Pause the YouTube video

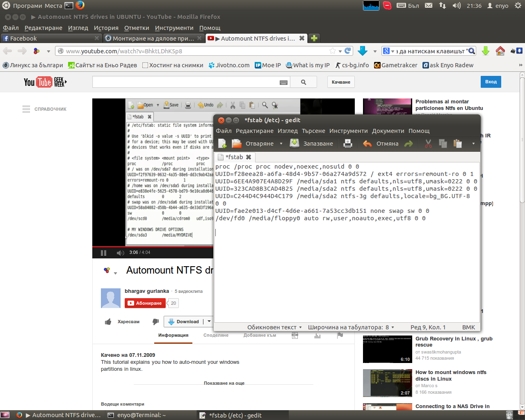pos(103,253)
